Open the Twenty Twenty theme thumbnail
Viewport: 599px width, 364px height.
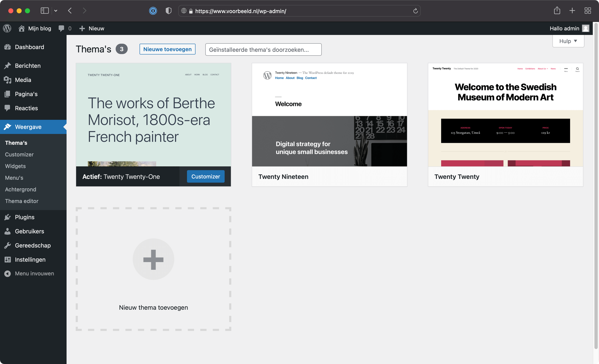[505, 115]
